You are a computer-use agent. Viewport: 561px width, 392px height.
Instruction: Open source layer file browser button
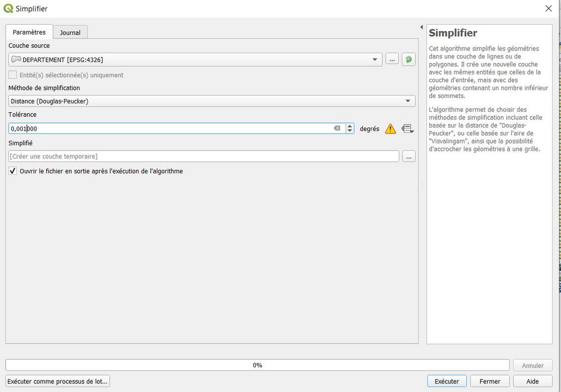pyautogui.click(x=392, y=59)
